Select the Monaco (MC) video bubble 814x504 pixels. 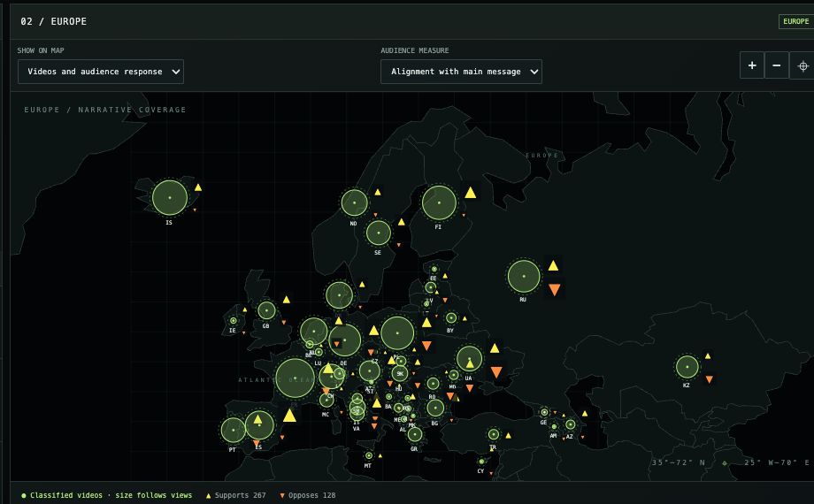tap(326, 400)
